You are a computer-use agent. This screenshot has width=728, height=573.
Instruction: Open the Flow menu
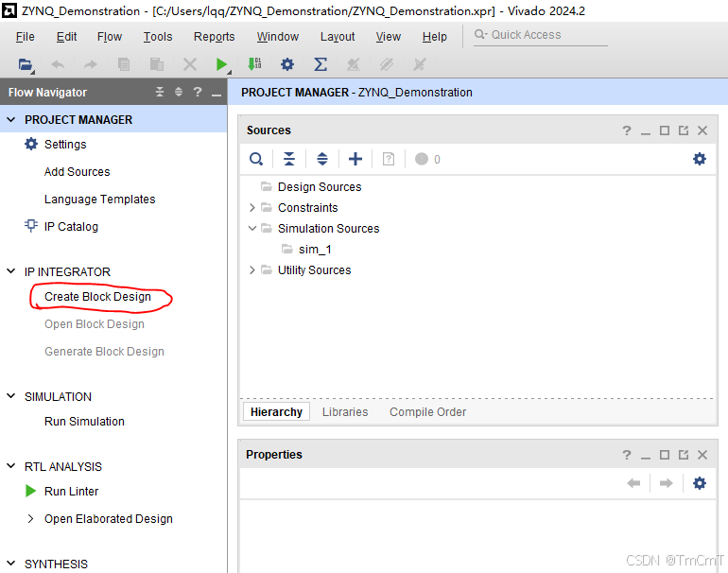[110, 36]
